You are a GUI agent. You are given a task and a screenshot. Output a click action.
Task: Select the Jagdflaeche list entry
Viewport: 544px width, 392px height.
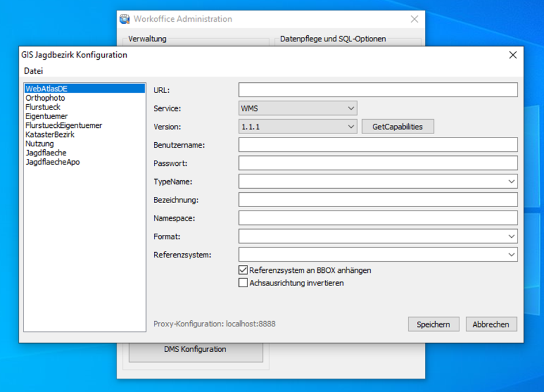point(46,153)
